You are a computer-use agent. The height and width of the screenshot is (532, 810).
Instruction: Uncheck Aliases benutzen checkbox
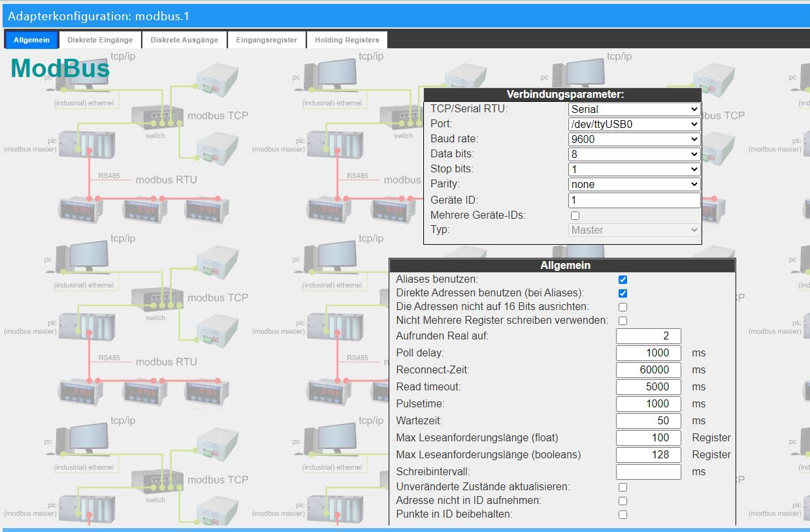point(623,279)
